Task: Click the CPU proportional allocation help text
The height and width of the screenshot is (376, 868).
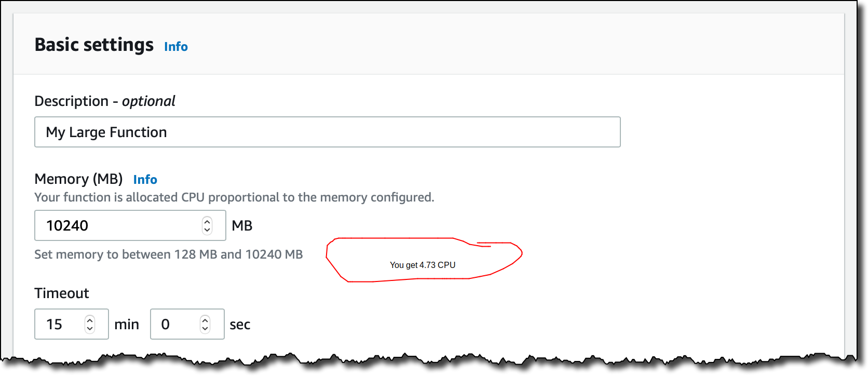Action: tap(234, 197)
